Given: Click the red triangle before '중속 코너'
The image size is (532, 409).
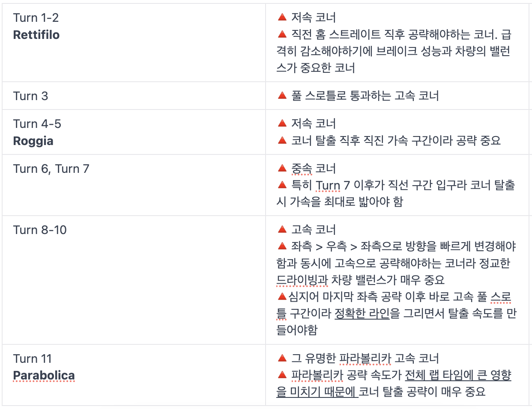Looking at the screenshot, I should coord(282,168).
